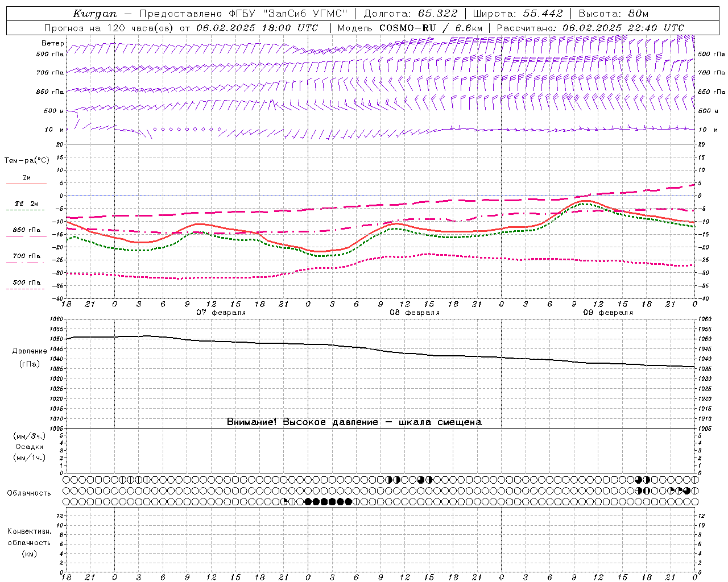Click the date label 07 февраля
728x582 pixels.
(x=221, y=313)
